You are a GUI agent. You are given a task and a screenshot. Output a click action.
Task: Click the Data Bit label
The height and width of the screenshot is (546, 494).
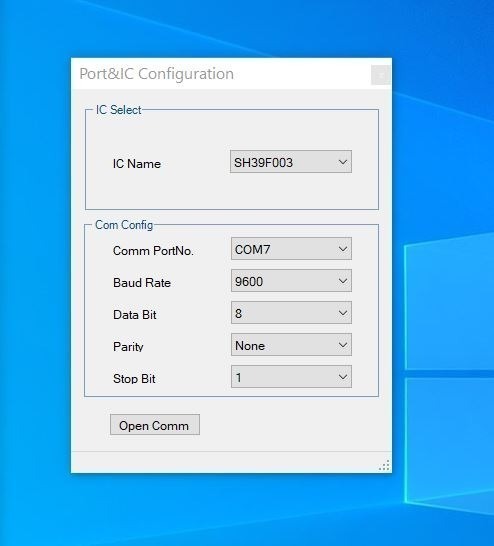(135, 315)
